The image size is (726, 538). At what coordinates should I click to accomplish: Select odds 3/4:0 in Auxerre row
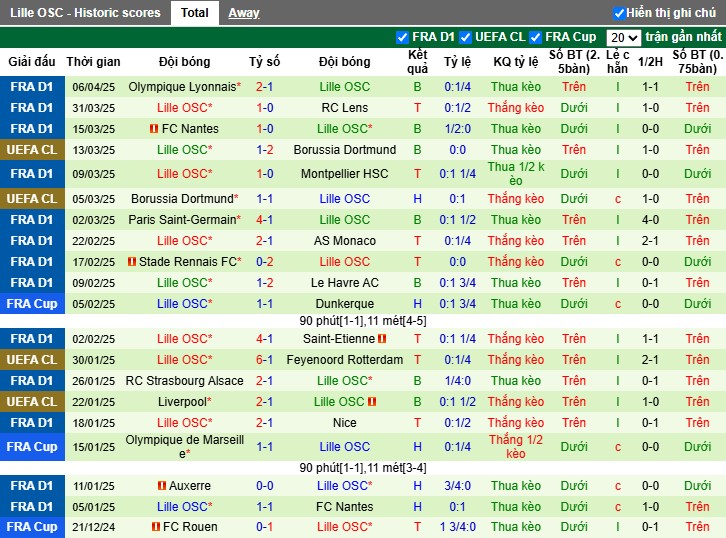[457, 486]
